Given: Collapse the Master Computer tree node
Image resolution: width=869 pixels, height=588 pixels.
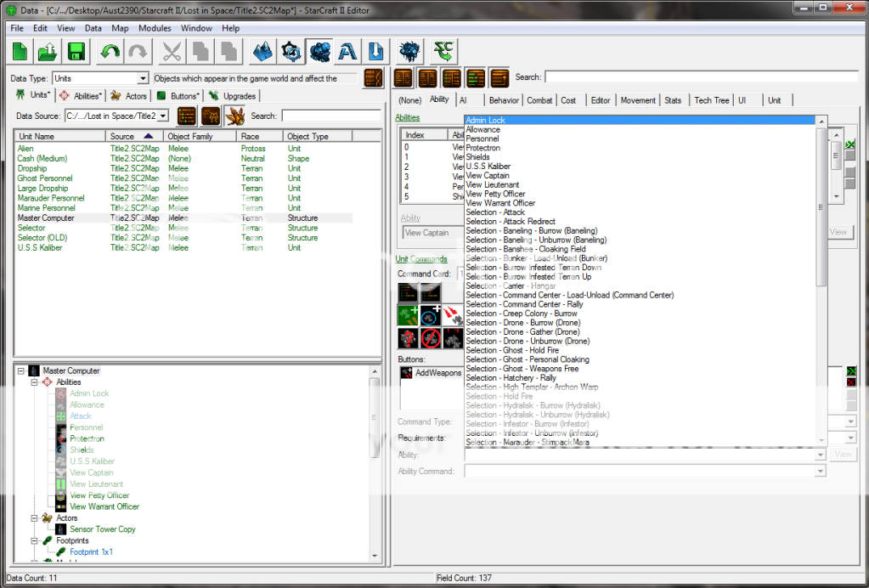Looking at the screenshot, I should [x=20, y=371].
